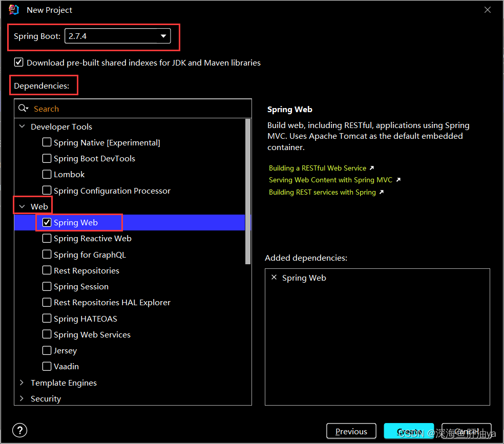
Task: Click the search magnifier icon
Action: click(x=23, y=108)
